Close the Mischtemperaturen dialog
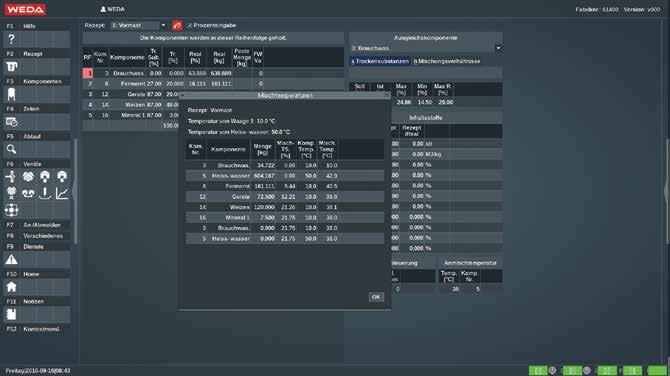The height and width of the screenshot is (376, 670). point(387,95)
